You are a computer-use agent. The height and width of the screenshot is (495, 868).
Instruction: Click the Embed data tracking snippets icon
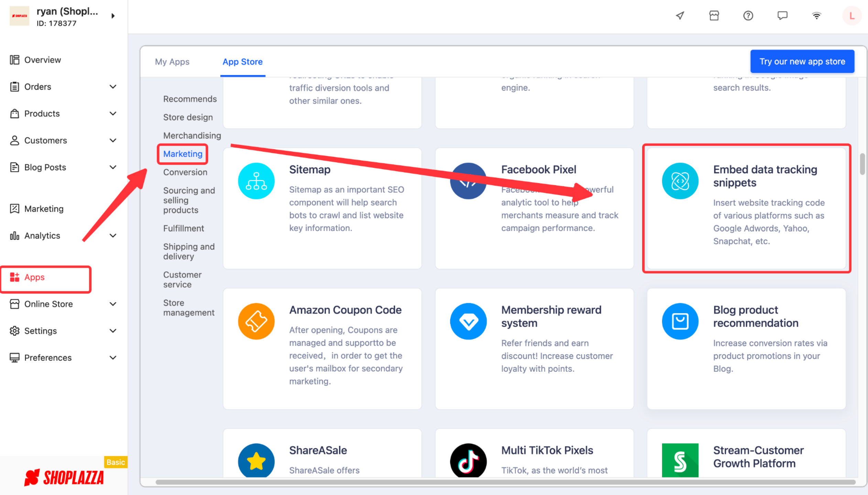coord(680,181)
